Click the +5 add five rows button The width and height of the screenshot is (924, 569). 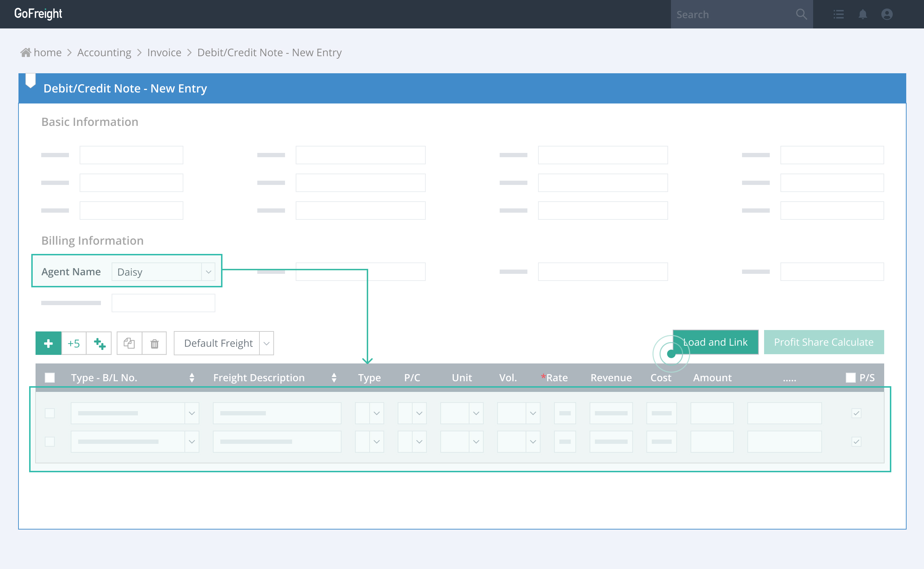coord(74,343)
